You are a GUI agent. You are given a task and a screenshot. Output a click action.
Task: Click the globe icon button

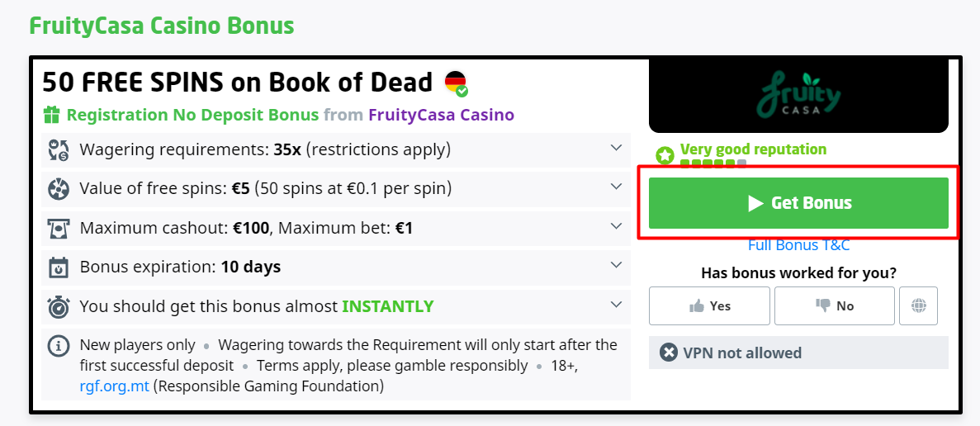[x=919, y=305]
